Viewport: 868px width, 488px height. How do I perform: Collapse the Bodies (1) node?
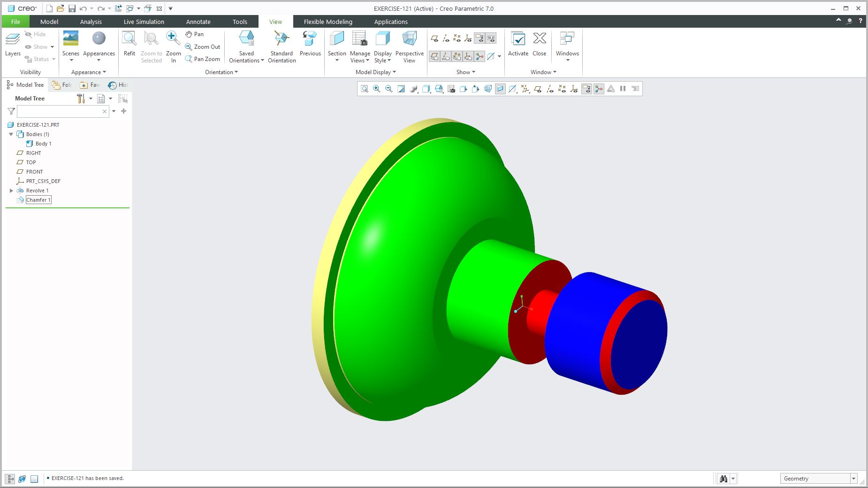(11, 134)
